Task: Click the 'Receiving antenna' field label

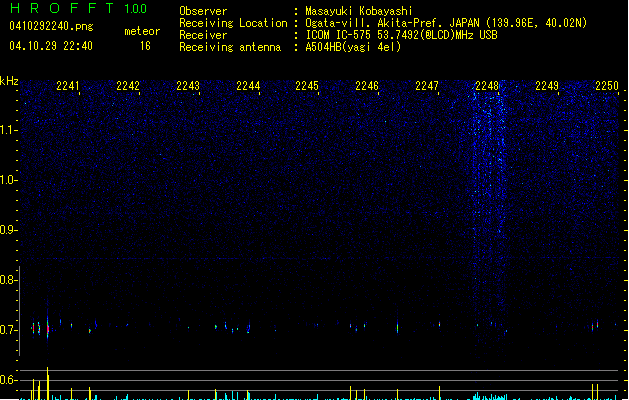Action: click(230, 47)
